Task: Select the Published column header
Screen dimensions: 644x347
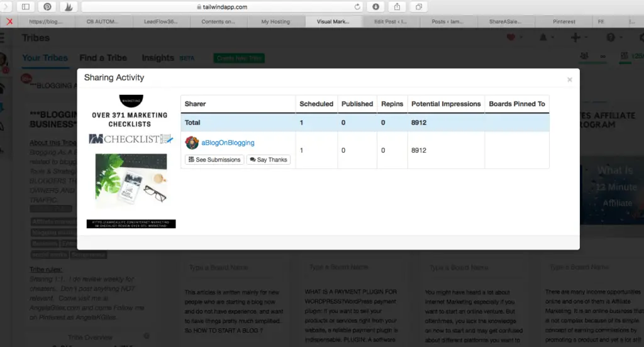Action: pyautogui.click(x=357, y=104)
